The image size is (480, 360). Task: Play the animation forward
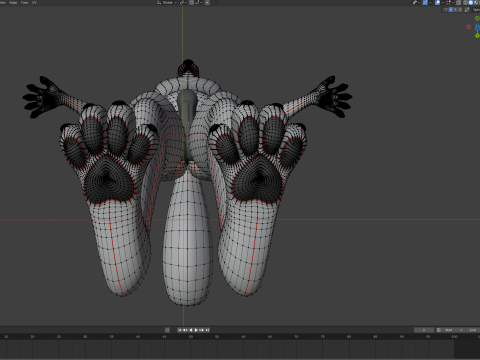coord(196,330)
